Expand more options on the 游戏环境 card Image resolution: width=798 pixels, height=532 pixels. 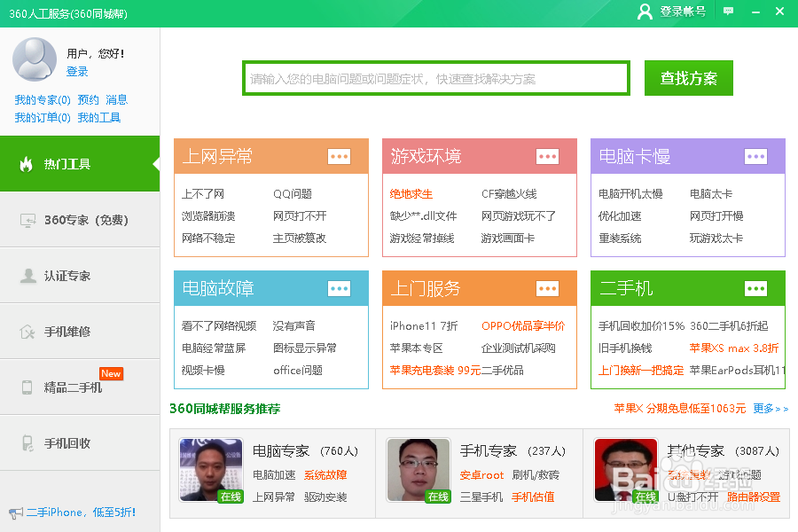[547, 156]
